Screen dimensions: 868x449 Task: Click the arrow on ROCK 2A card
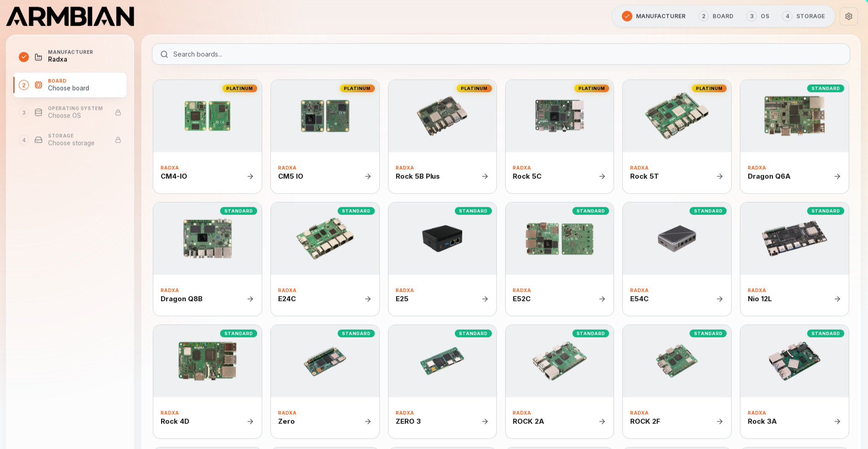coord(602,422)
